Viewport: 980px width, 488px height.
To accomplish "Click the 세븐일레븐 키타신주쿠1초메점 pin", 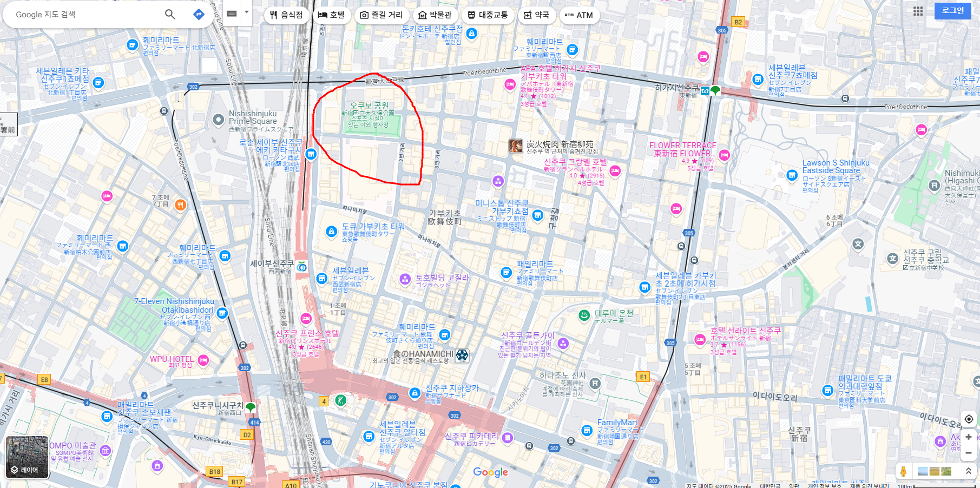I will pos(98,83).
